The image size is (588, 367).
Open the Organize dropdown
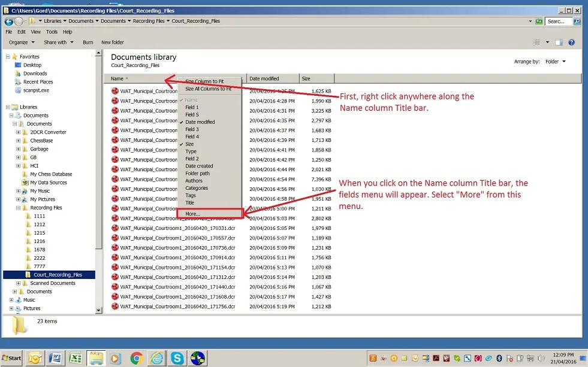(x=22, y=43)
